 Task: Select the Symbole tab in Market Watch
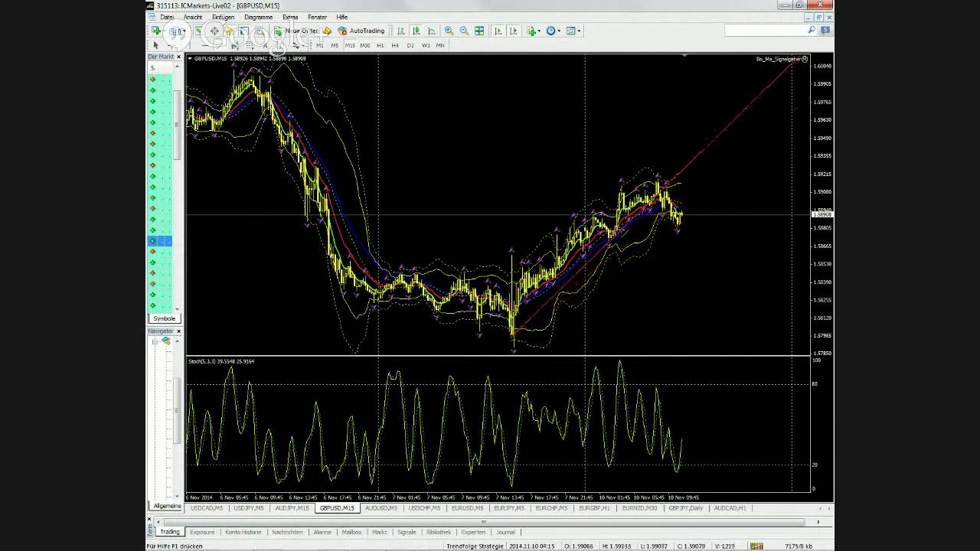tap(164, 318)
